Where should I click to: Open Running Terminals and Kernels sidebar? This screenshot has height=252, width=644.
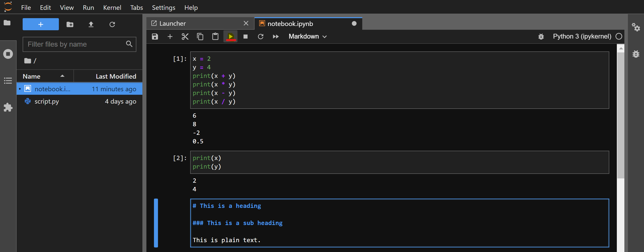coord(8,54)
